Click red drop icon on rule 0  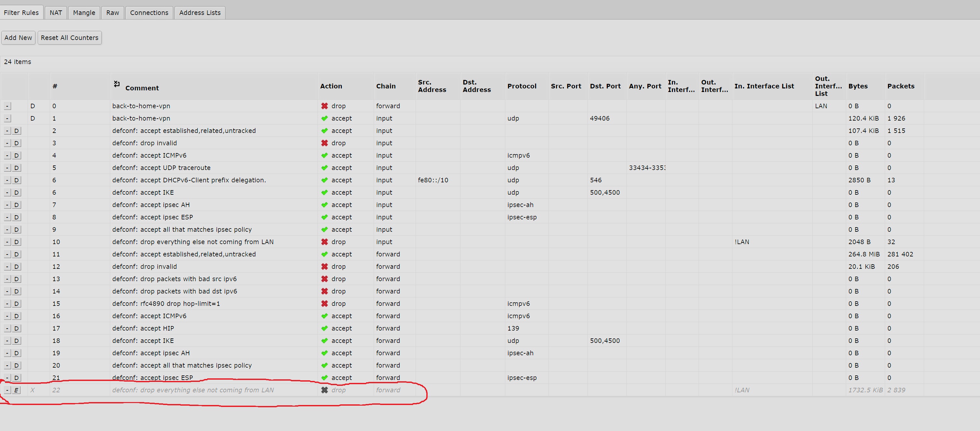tap(324, 106)
